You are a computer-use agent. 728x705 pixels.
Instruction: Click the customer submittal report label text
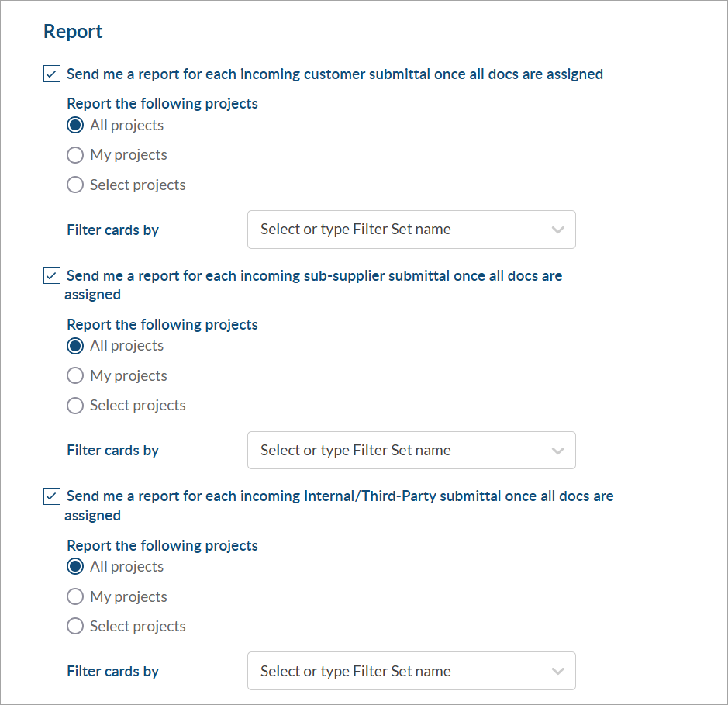point(334,74)
